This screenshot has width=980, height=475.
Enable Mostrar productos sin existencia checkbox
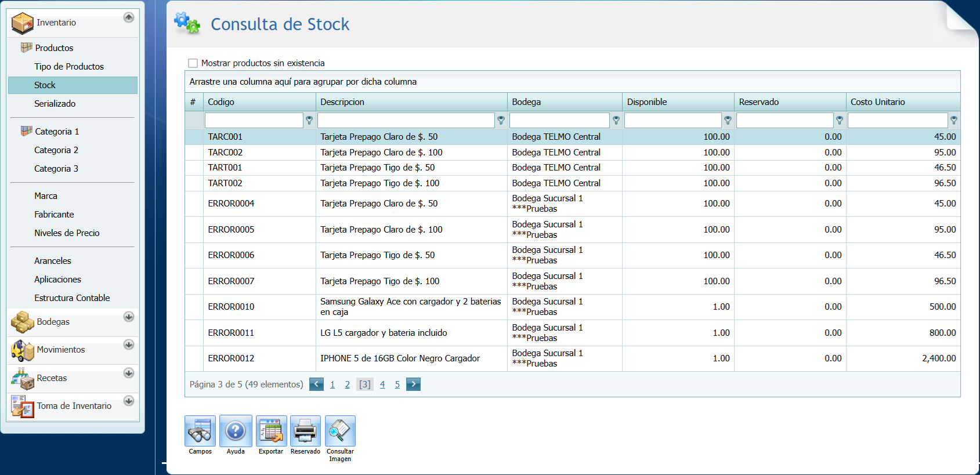[x=193, y=63]
